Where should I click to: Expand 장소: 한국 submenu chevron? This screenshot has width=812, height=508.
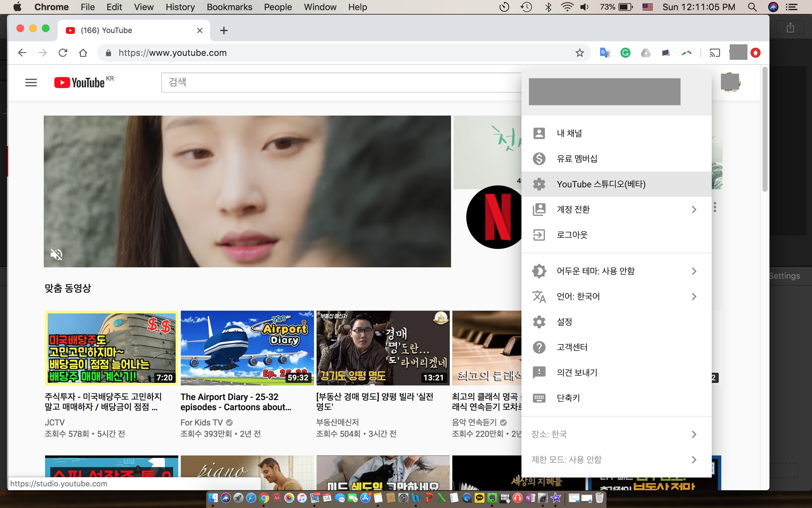click(x=694, y=434)
